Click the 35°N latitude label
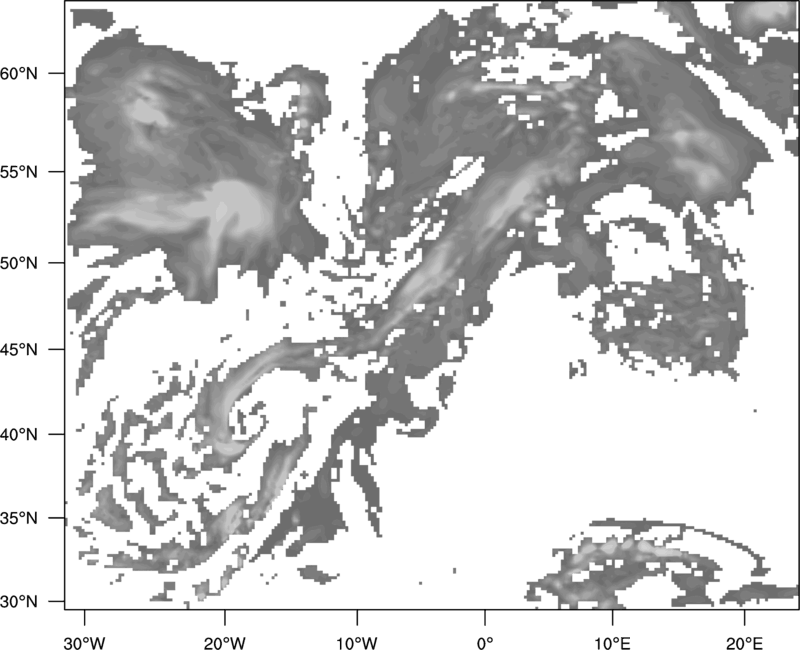 click(19, 518)
